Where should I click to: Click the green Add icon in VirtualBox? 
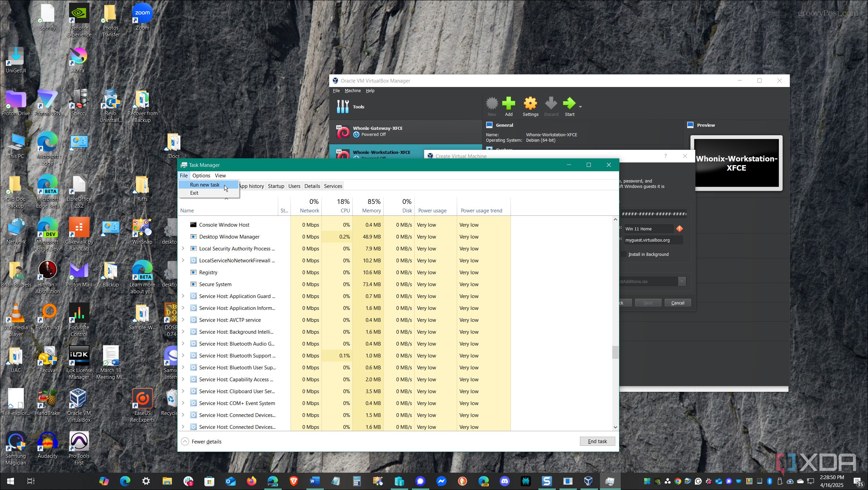coord(508,104)
